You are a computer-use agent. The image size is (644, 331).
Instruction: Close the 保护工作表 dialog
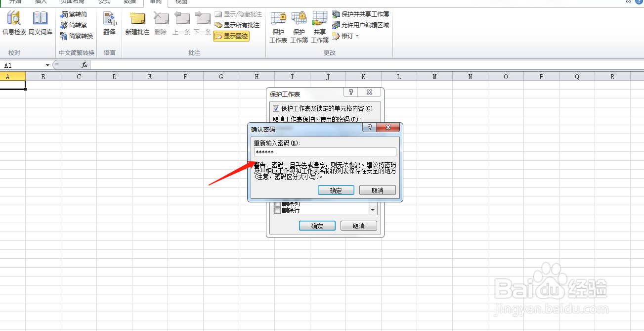[369, 92]
